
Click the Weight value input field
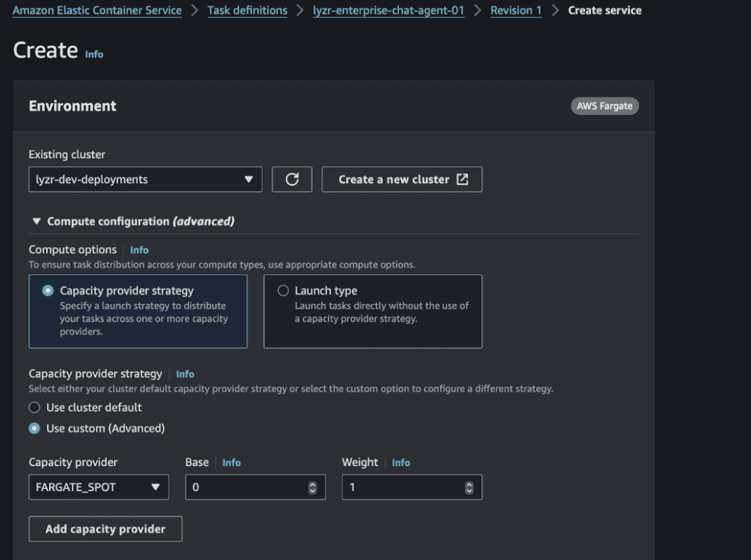coord(412,487)
